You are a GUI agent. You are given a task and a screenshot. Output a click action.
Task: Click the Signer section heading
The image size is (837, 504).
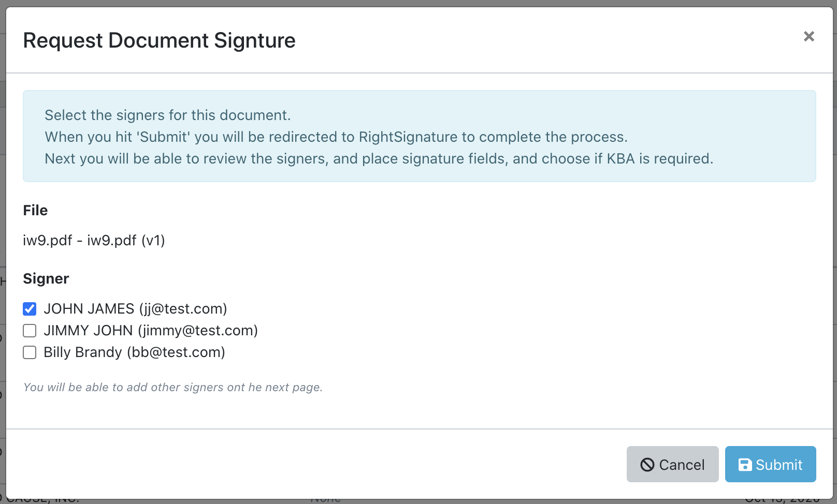click(x=46, y=278)
